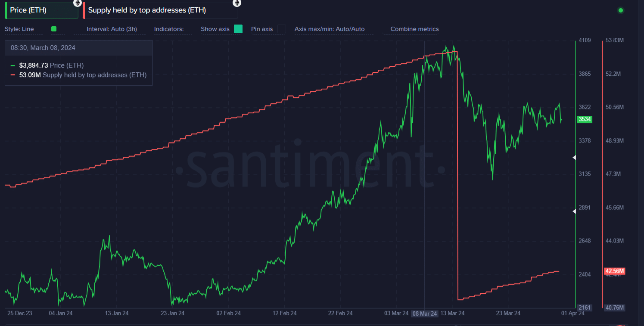Image resolution: width=644 pixels, height=326 pixels.
Task: Click the 2891 price axis label
Action: pyautogui.click(x=585, y=208)
